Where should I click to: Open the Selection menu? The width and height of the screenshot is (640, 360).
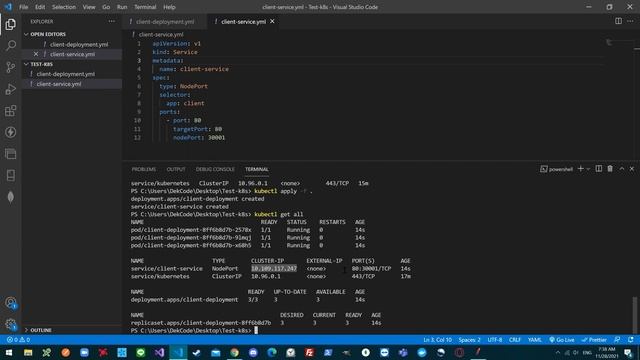point(64,7)
